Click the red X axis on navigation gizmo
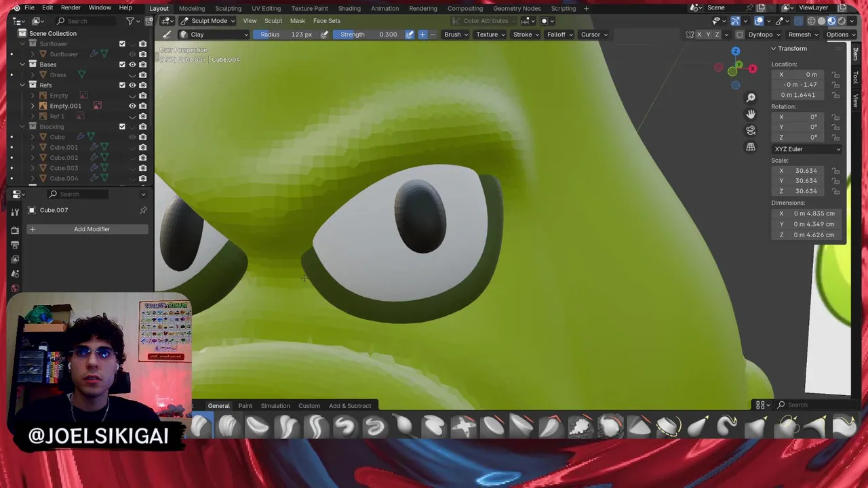This screenshot has height=488, width=868. coord(753,68)
